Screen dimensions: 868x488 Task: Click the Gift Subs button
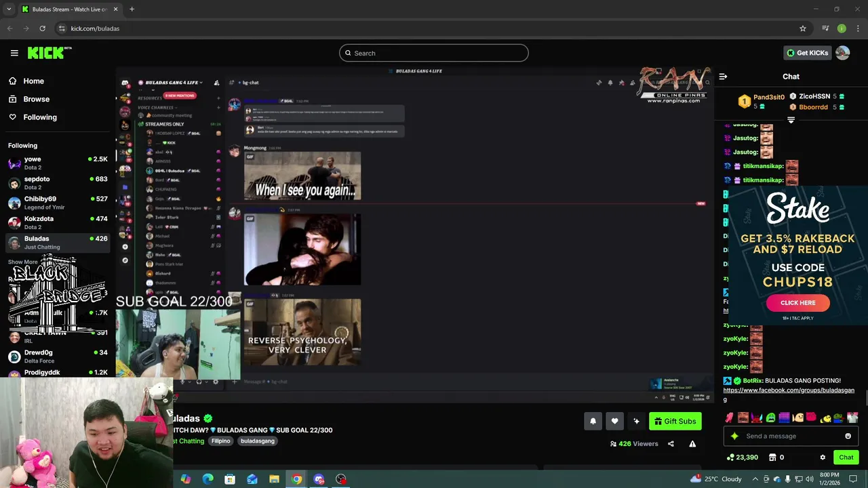click(x=675, y=421)
